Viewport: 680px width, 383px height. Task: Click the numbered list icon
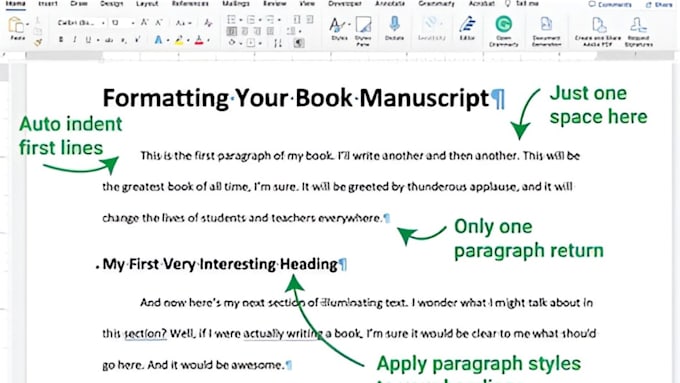(251, 20)
